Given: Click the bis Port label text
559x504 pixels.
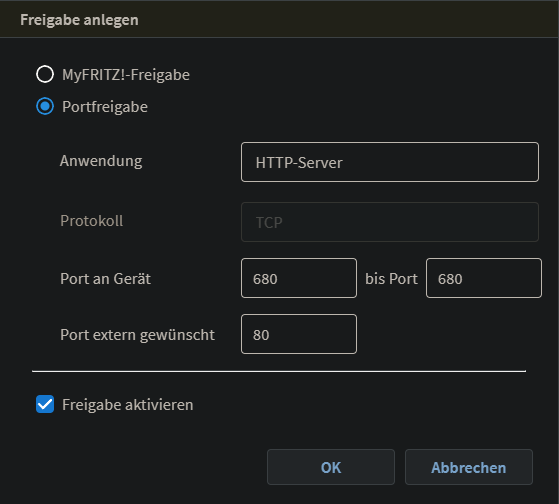Looking at the screenshot, I should (x=391, y=279).
